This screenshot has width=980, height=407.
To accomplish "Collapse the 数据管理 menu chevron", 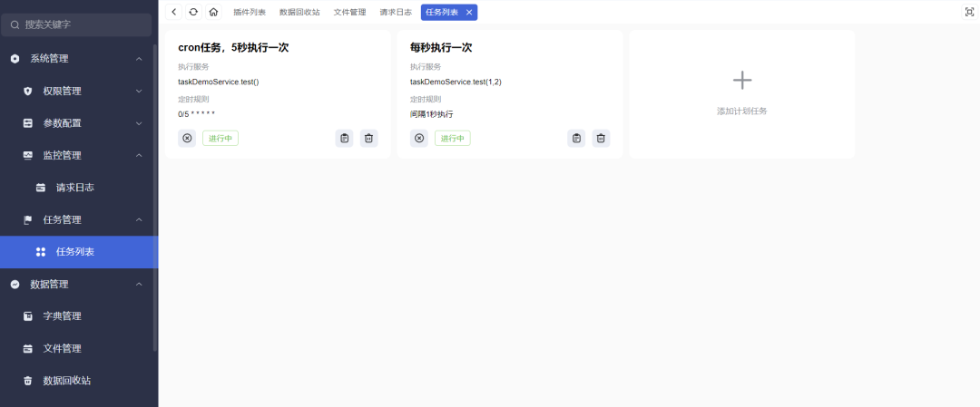I will click(139, 284).
